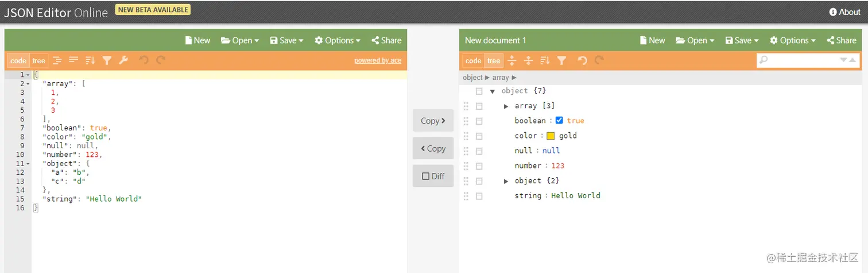Open the right panel Open menu

pyautogui.click(x=695, y=40)
